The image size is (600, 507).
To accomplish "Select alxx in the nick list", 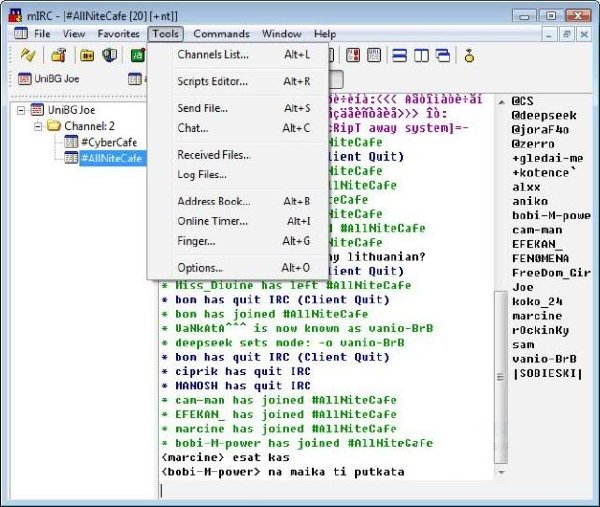I will (526, 187).
